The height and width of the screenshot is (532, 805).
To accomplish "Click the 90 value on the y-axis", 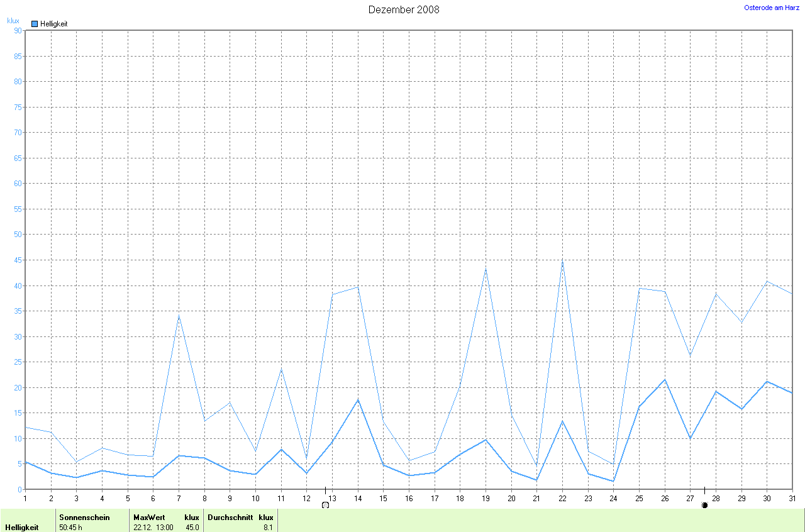I will pyautogui.click(x=17, y=30).
